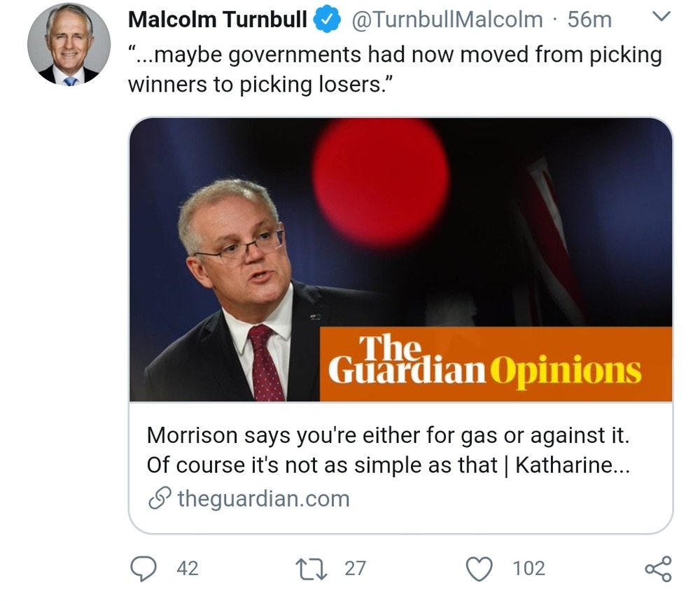
Task: Click the 56m tweet timestamp
Action: [591, 20]
